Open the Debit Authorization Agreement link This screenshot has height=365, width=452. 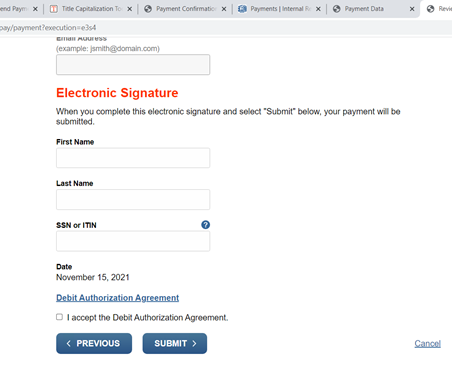[x=117, y=298]
